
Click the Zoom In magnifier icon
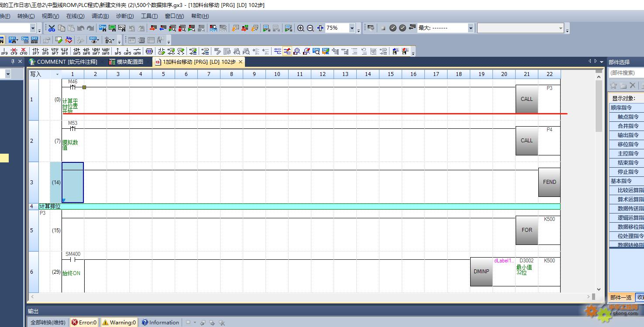tap(301, 28)
